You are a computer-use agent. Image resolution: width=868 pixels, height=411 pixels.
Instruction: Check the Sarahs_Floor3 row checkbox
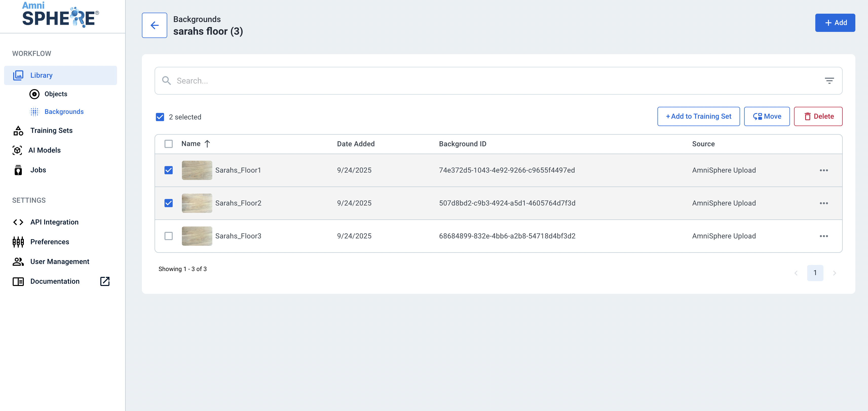[x=168, y=236]
